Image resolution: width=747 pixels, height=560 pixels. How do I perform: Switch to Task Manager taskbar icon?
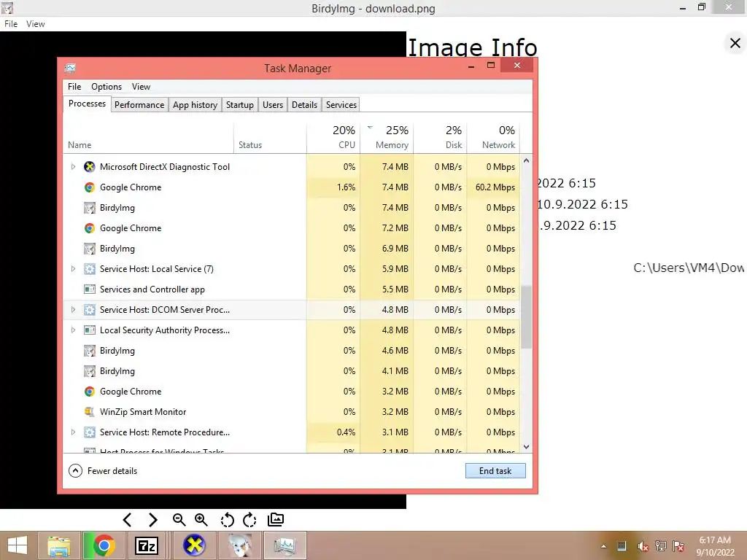[x=285, y=545]
